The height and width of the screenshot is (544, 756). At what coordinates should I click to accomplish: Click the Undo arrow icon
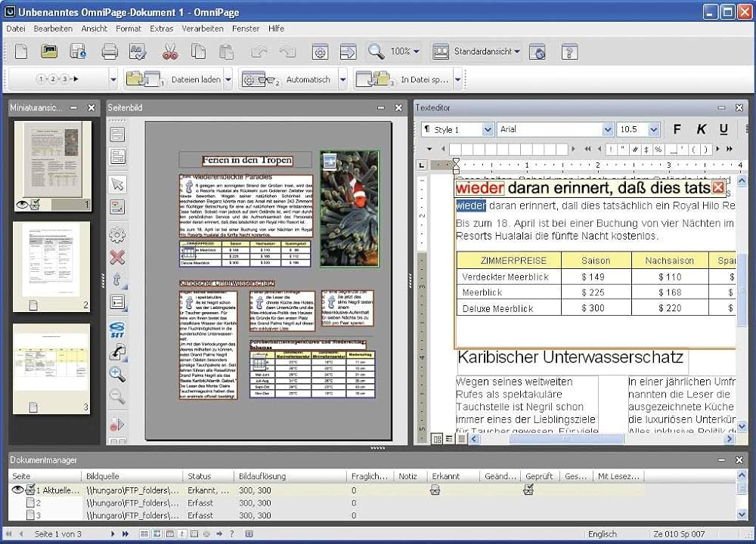tap(259, 51)
